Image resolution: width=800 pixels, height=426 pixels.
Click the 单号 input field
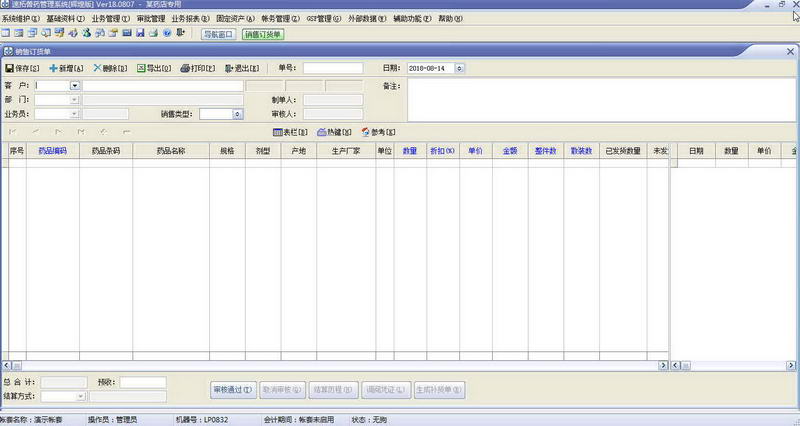click(x=333, y=68)
